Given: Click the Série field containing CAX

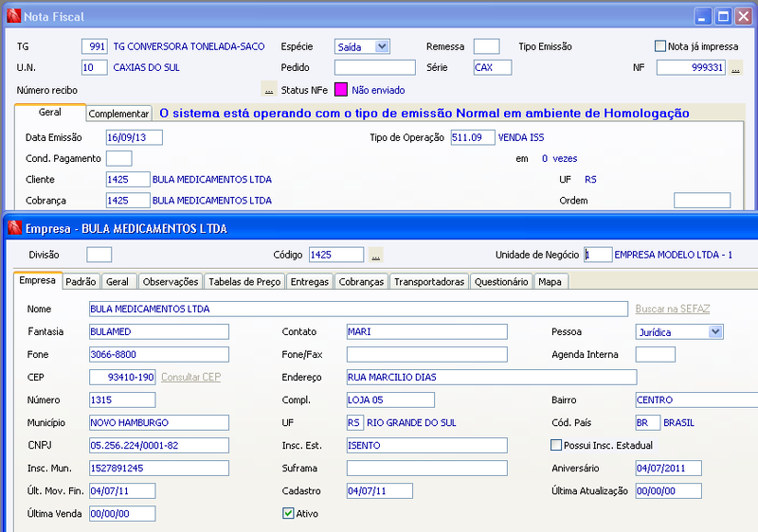Looking at the screenshot, I should (493, 67).
